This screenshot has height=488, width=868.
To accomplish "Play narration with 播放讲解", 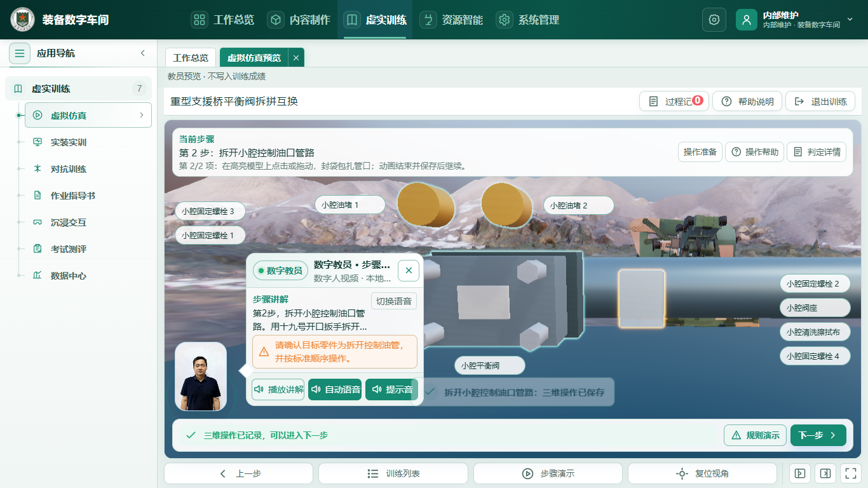I will tap(278, 390).
